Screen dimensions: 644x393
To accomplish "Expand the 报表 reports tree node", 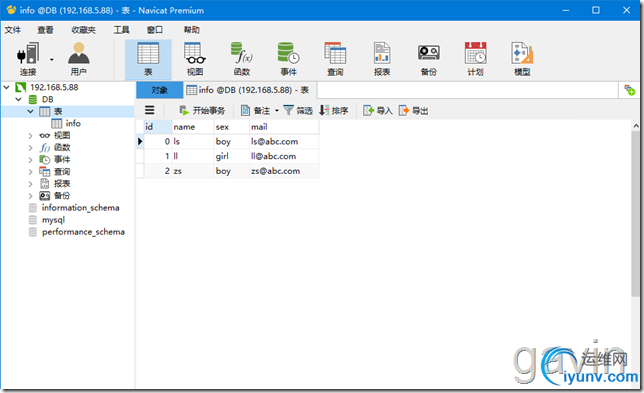I will [30, 184].
